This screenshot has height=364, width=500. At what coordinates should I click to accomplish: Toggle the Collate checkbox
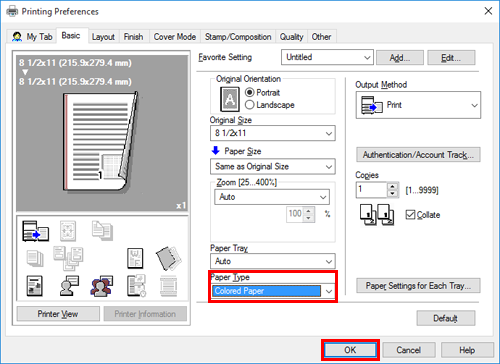pos(410,214)
